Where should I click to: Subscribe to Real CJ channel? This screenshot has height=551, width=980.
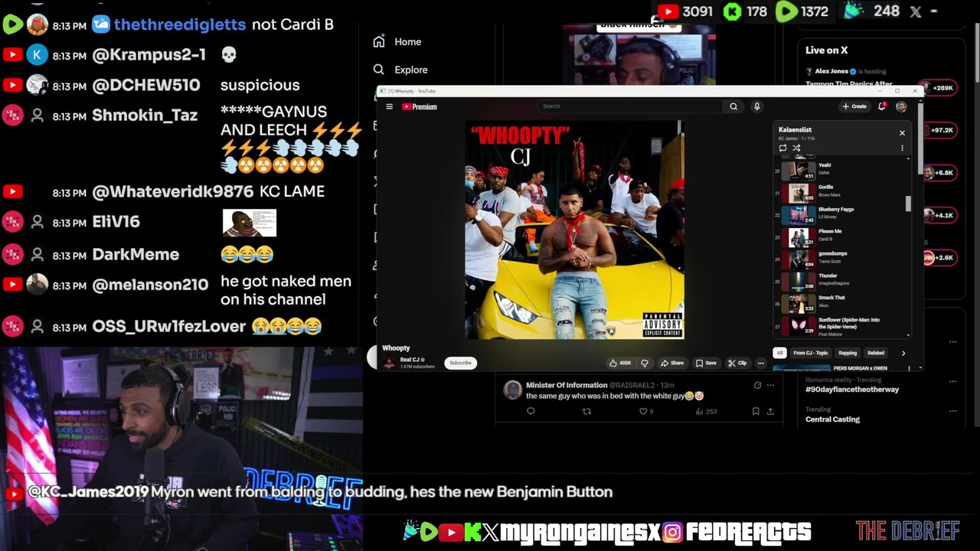tap(460, 363)
